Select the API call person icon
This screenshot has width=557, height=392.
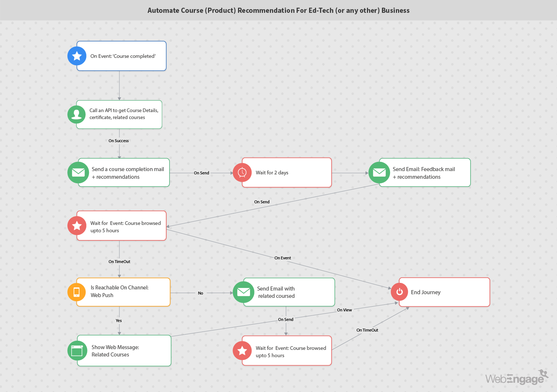point(77,114)
